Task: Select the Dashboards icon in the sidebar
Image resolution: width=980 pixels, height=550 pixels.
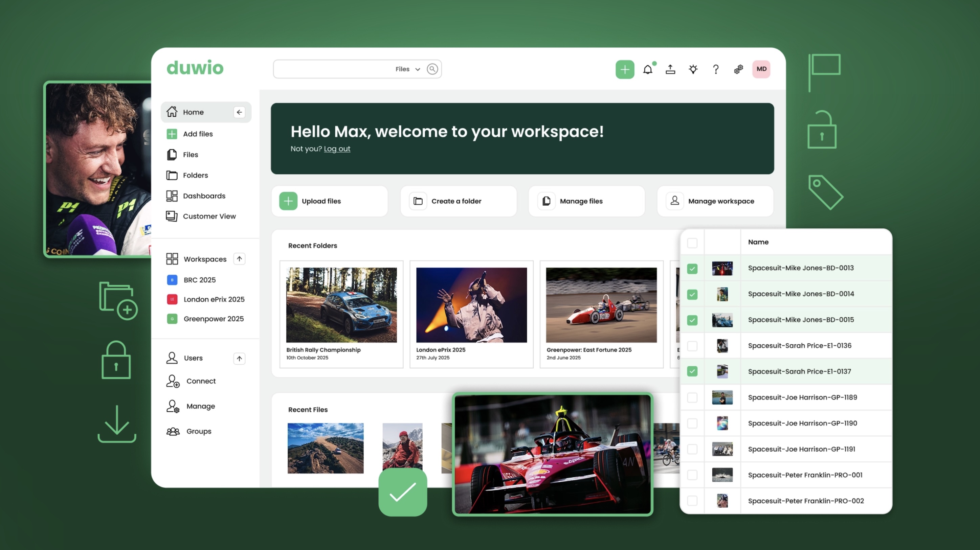Action: click(x=172, y=196)
